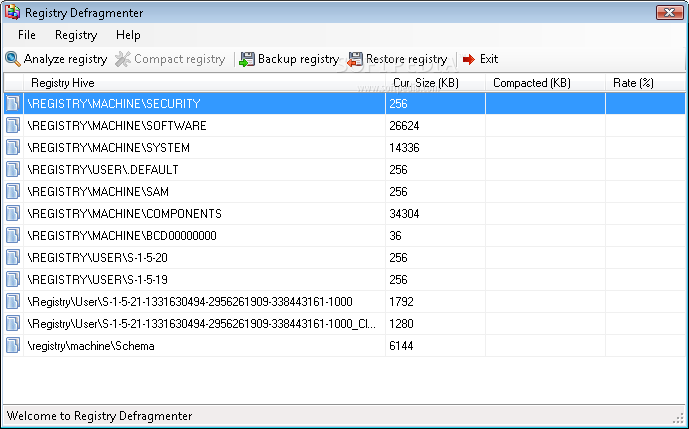Click the Analyze registry magnifier icon
The image size is (689, 429).
[12, 59]
